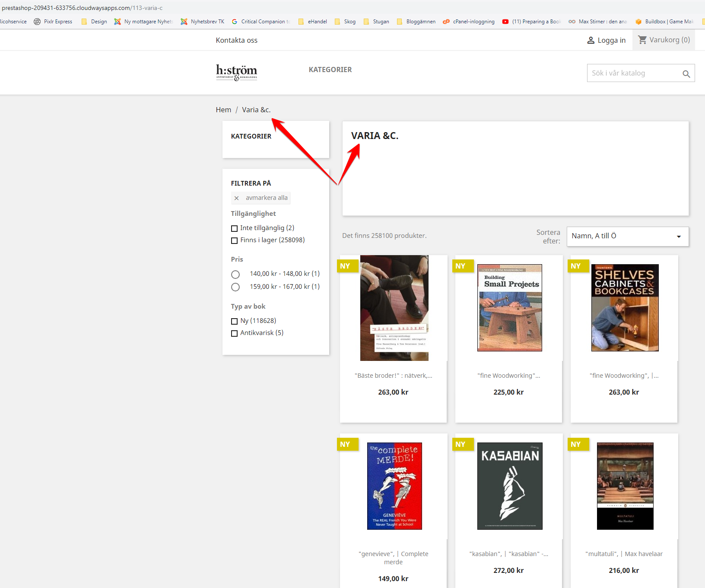Image resolution: width=705 pixels, height=588 pixels.
Task: Open the Skog bookmark folder
Action: [345, 22]
